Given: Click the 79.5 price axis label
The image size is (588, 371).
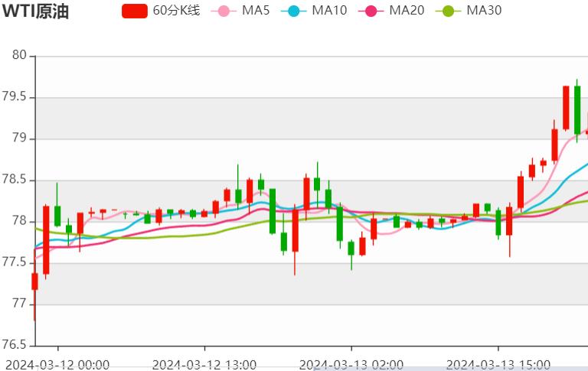Looking at the screenshot, I should pos(15,96).
